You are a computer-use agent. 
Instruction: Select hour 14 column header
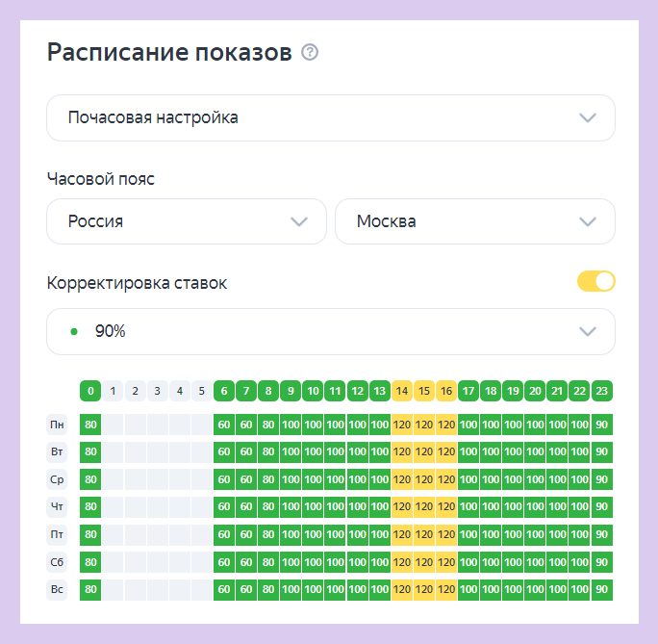point(402,391)
